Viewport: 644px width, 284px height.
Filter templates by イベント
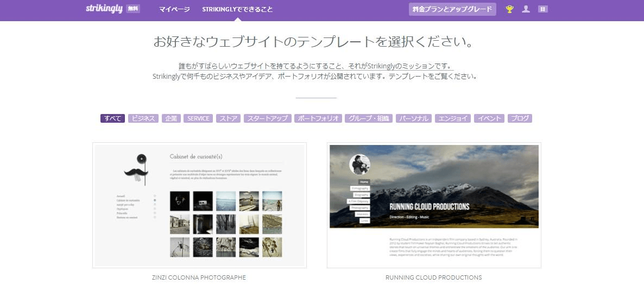click(489, 118)
